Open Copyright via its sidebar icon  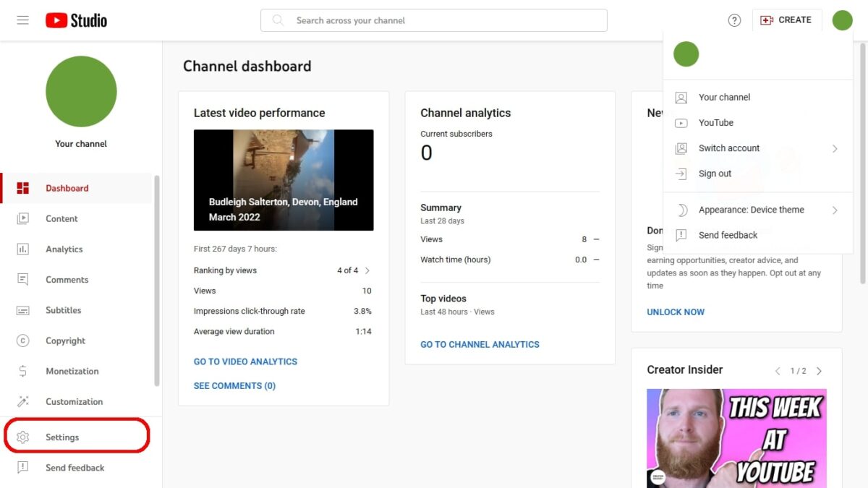point(23,341)
